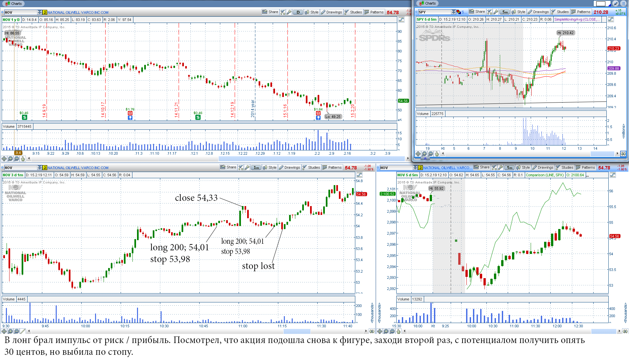Zoom in under bottom-left NOV 1m chart
This screenshot has width=629, height=364.
10,331
